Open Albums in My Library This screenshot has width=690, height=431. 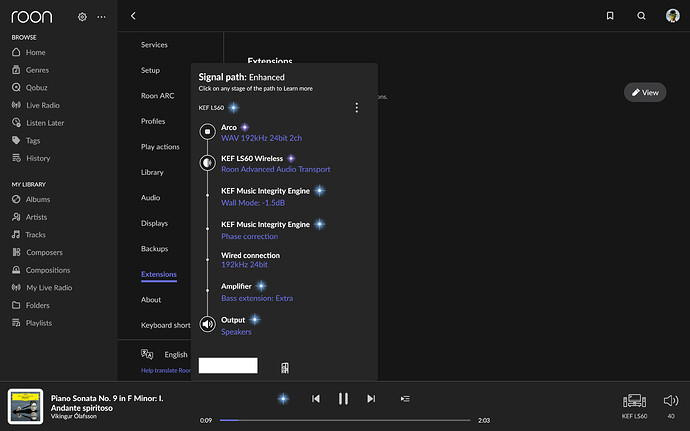pos(31,199)
